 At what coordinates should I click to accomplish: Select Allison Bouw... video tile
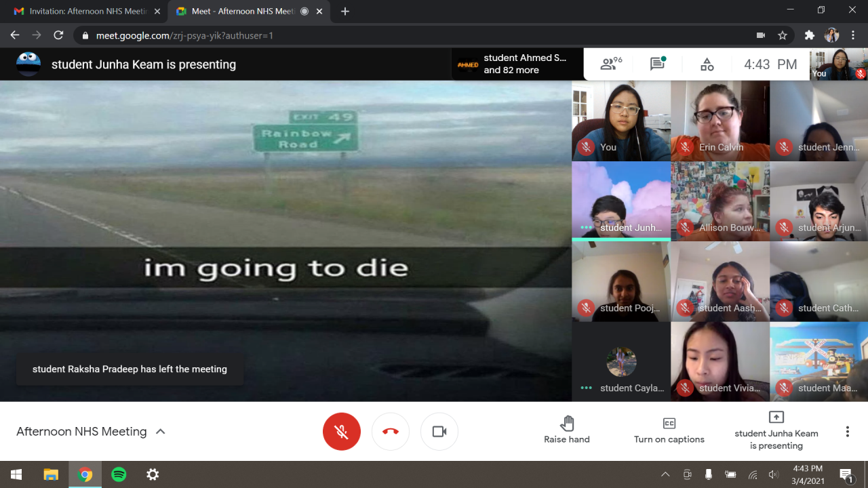(720, 201)
